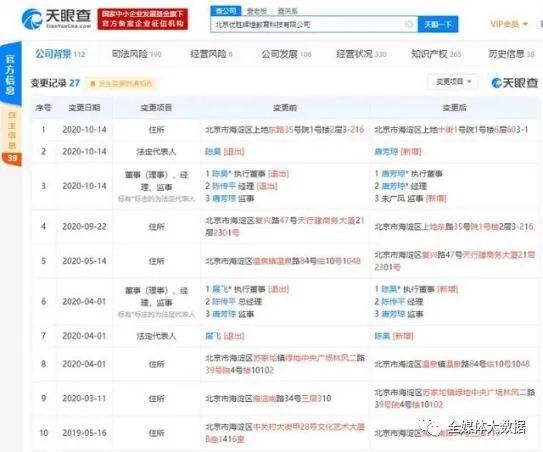Viewport: 543px width, 452px height.
Task: Click the date 2020-09-22 in row 4
Action: 84,227
